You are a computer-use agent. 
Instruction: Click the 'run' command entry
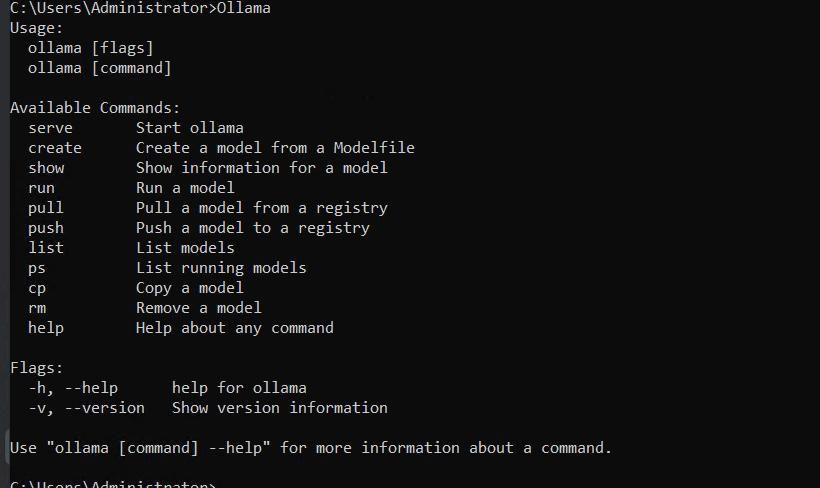(41, 188)
